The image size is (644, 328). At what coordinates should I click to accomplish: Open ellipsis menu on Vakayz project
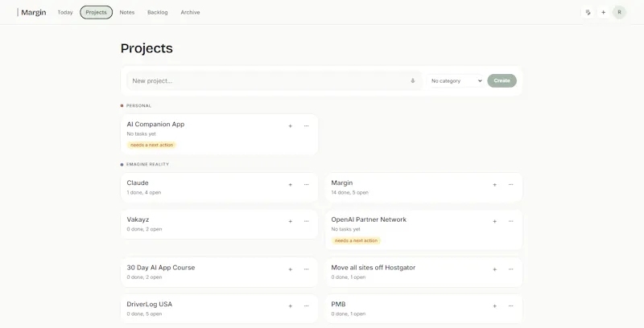[307, 221]
